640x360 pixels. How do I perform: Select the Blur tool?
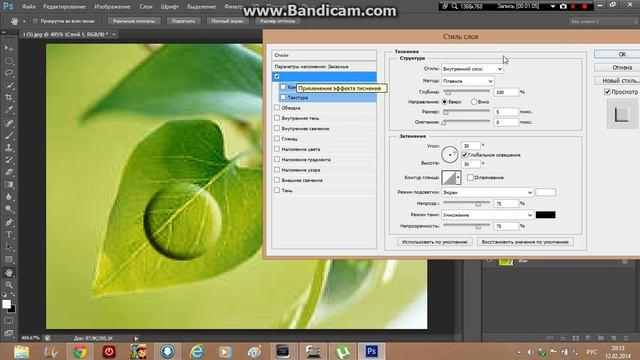[9, 197]
